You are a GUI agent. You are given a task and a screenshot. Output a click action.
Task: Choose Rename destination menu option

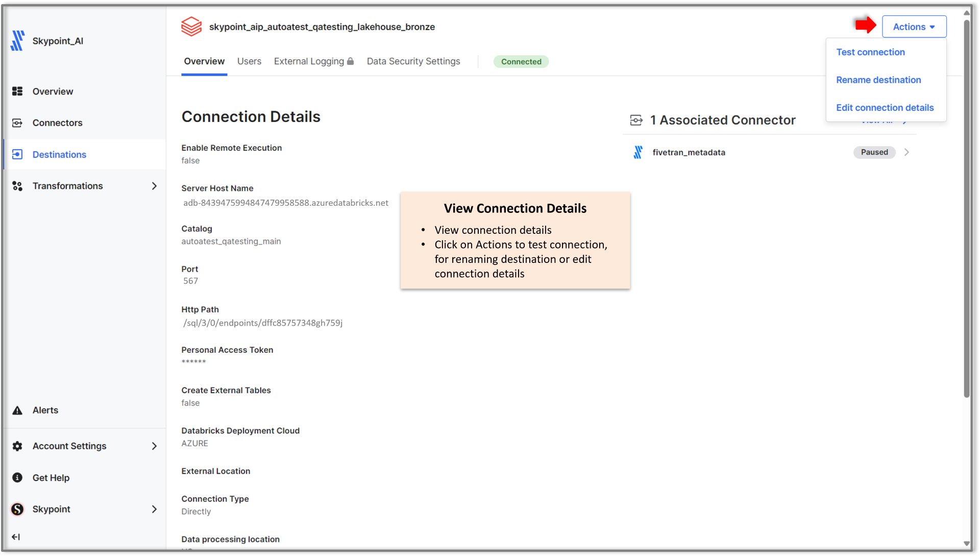tap(878, 80)
